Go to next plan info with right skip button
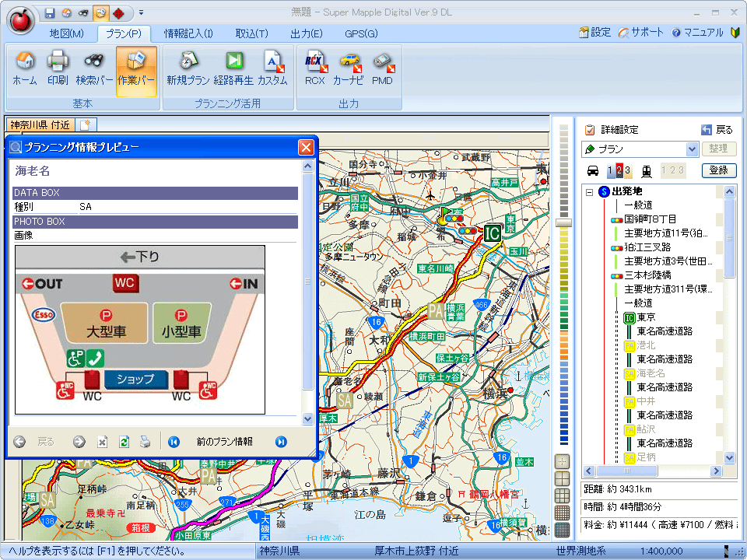 (x=281, y=442)
